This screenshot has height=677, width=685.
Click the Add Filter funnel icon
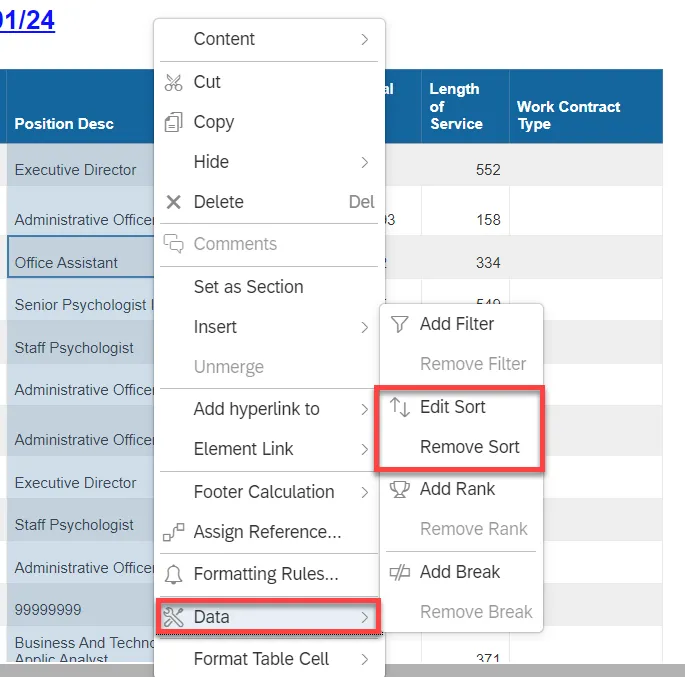[400, 324]
